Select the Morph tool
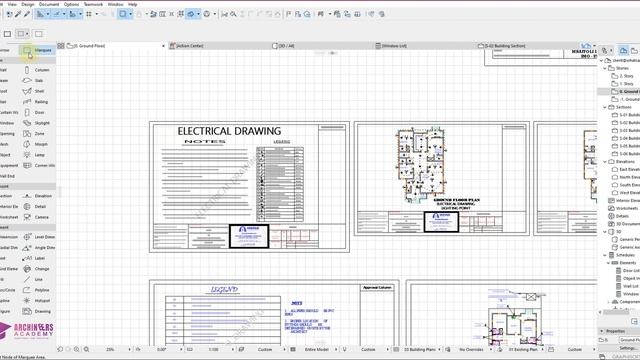The width and height of the screenshot is (640, 360). [x=37, y=144]
